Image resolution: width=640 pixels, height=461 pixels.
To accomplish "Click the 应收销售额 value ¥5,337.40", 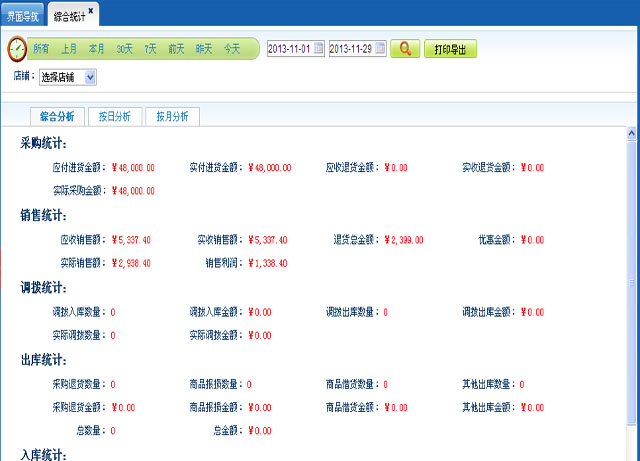I will tap(131, 240).
